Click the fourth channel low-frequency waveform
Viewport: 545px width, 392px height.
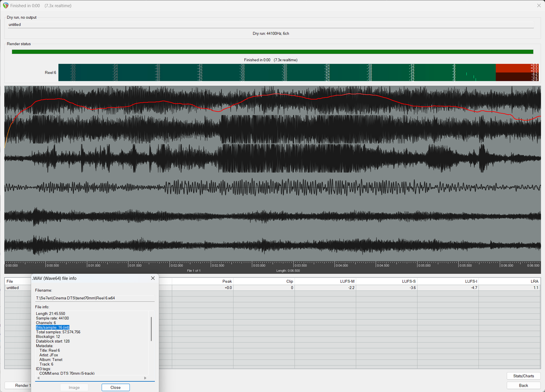(x=273, y=188)
